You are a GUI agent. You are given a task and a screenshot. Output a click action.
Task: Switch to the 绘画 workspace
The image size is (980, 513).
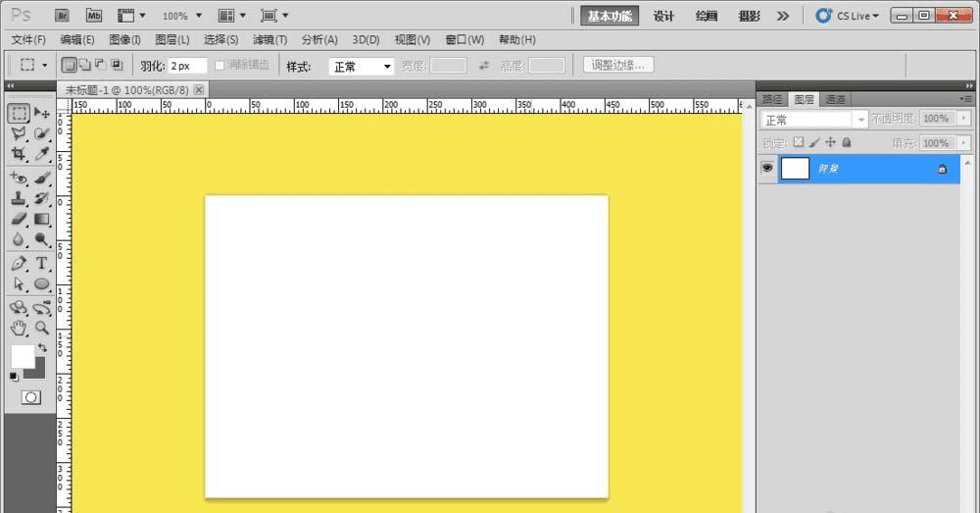click(707, 16)
